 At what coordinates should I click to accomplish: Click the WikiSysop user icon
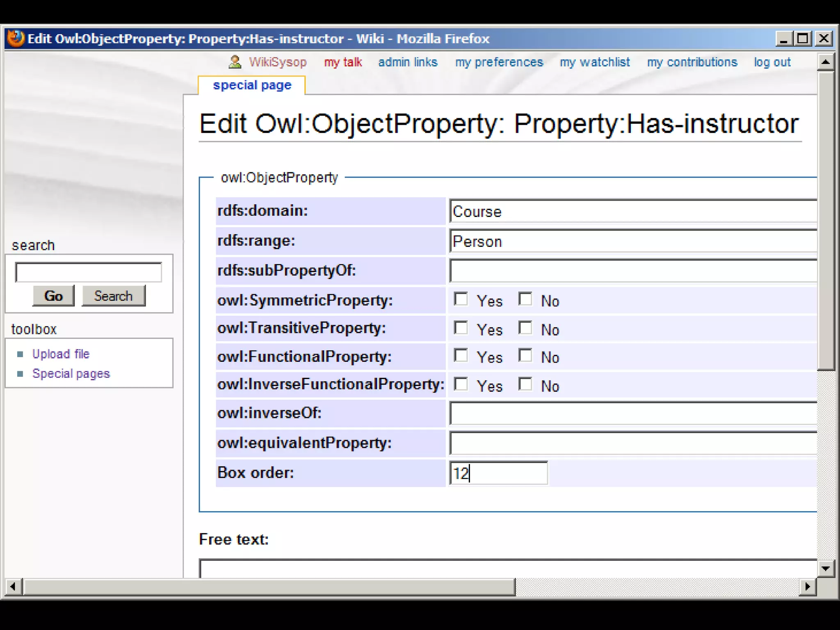[x=235, y=62]
